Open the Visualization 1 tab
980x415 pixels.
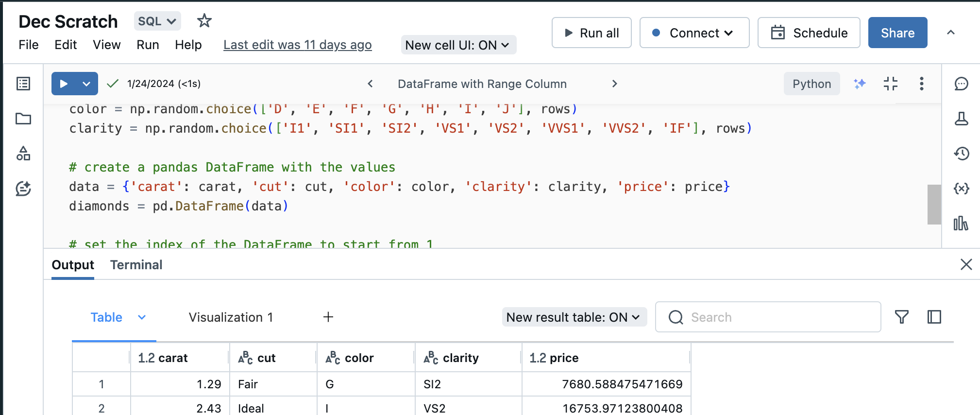[231, 317]
